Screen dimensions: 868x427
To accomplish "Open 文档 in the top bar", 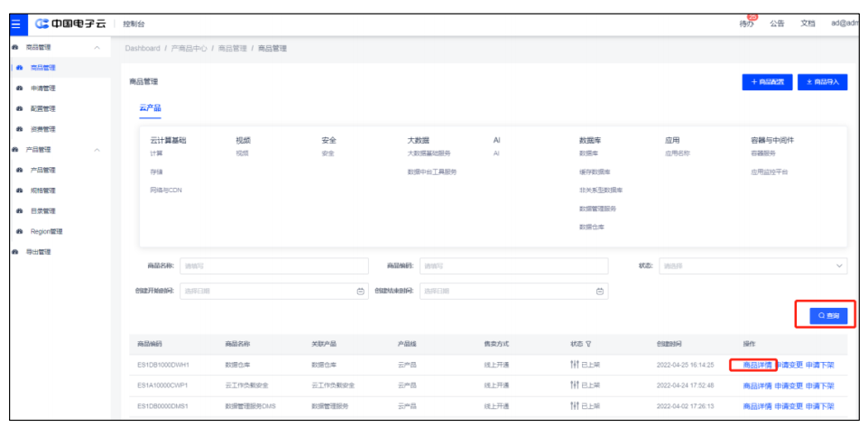I will [808, 23].
